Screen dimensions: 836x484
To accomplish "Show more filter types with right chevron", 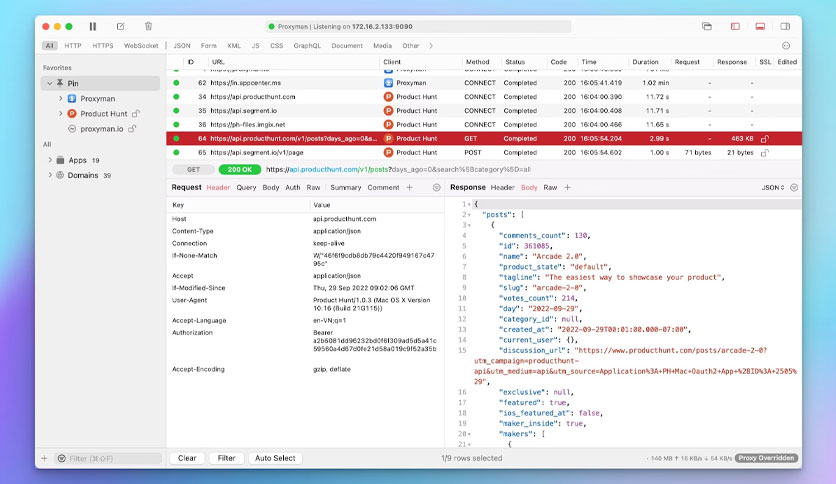I will click(x=431, y=46).
